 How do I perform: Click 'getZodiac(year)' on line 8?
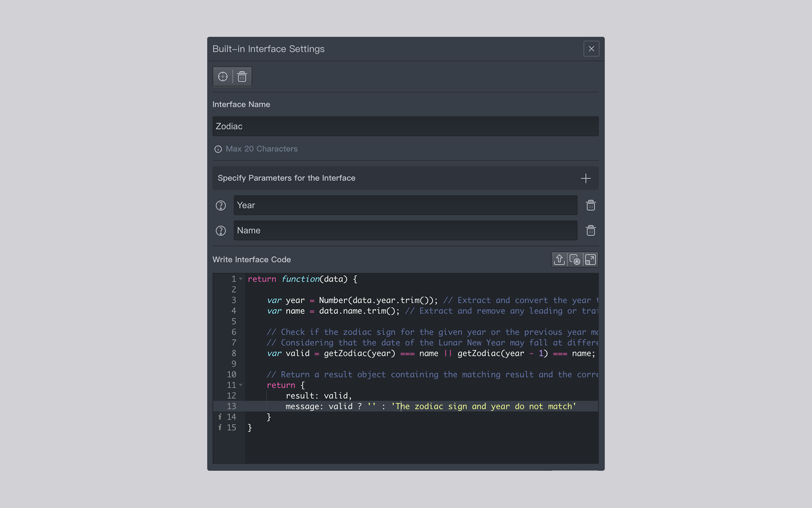point(359,353)
